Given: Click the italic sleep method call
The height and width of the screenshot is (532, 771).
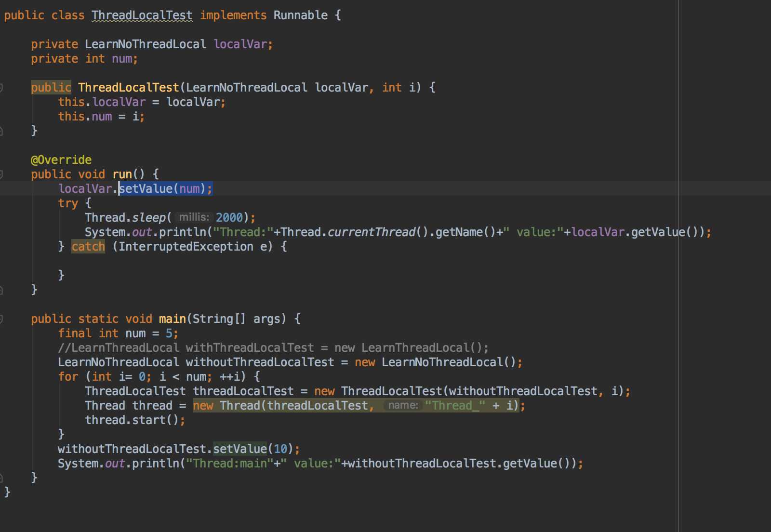Looking at the screenshot, I should (x=149, y=218).
